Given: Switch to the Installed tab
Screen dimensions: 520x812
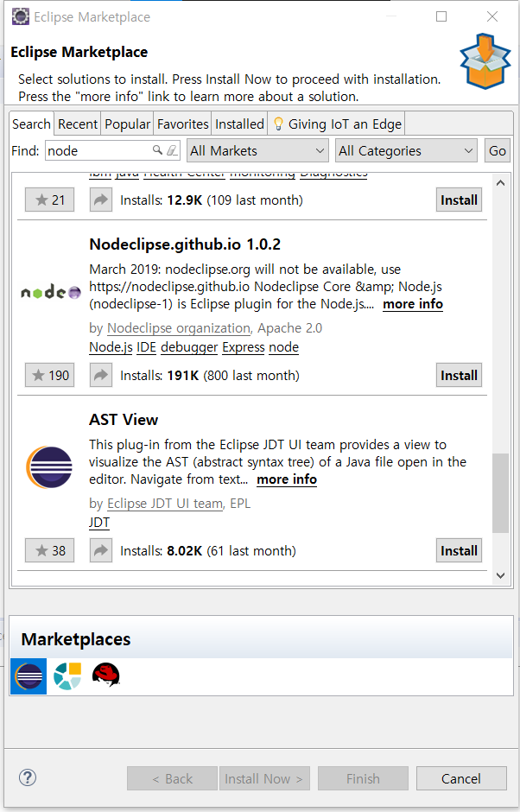Looking at the screenshot, I should [x=239, y=124].
